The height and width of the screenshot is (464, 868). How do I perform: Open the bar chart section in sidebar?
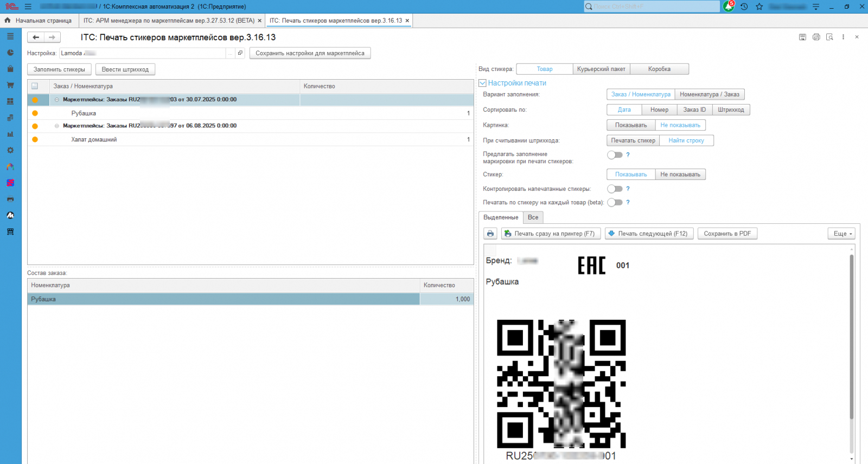10,134
